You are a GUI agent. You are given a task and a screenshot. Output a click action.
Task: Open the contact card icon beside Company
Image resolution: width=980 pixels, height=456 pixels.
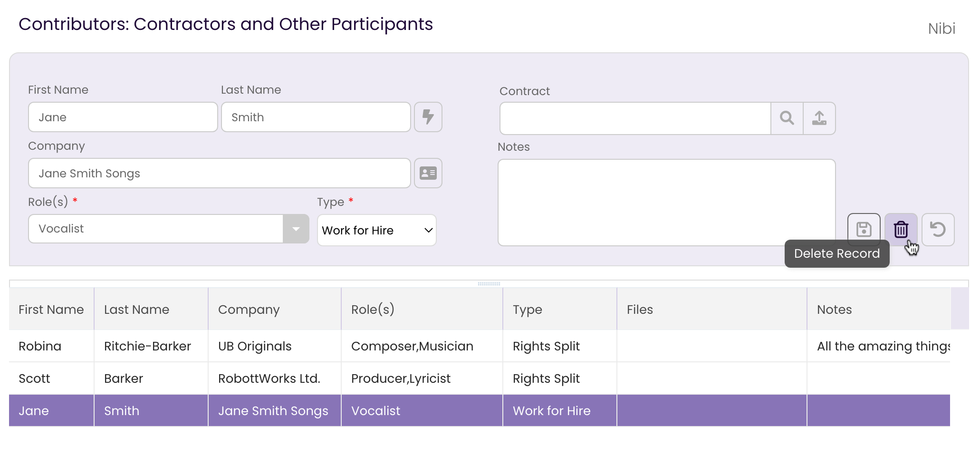[x=428, y=173]
